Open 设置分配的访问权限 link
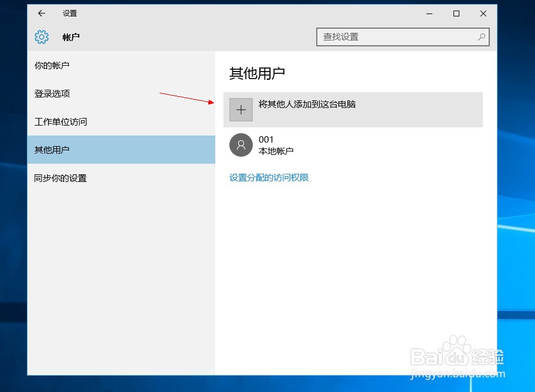This screenshot has width=535, height=392. point(269,178)
